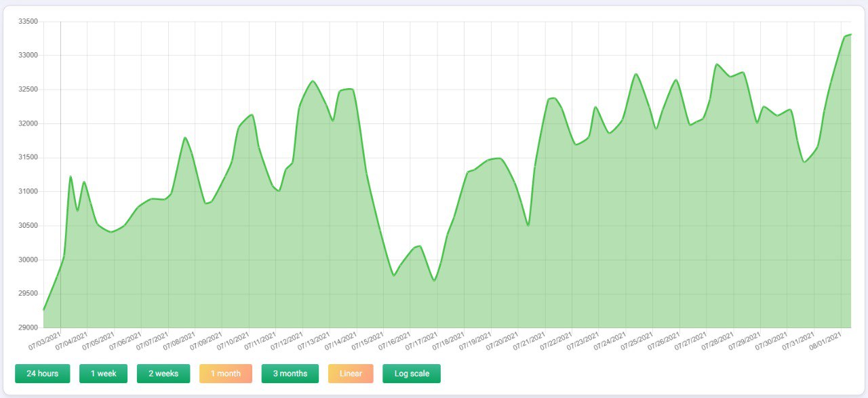Click the 30000 y-axis value
The image size is (868, 398).
27,260
